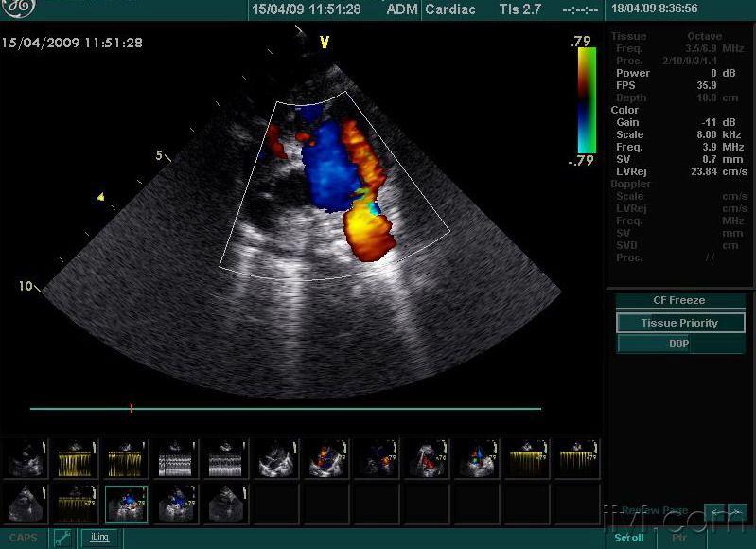Click the yellow V probe orientation marker

(x=325, y=42)
